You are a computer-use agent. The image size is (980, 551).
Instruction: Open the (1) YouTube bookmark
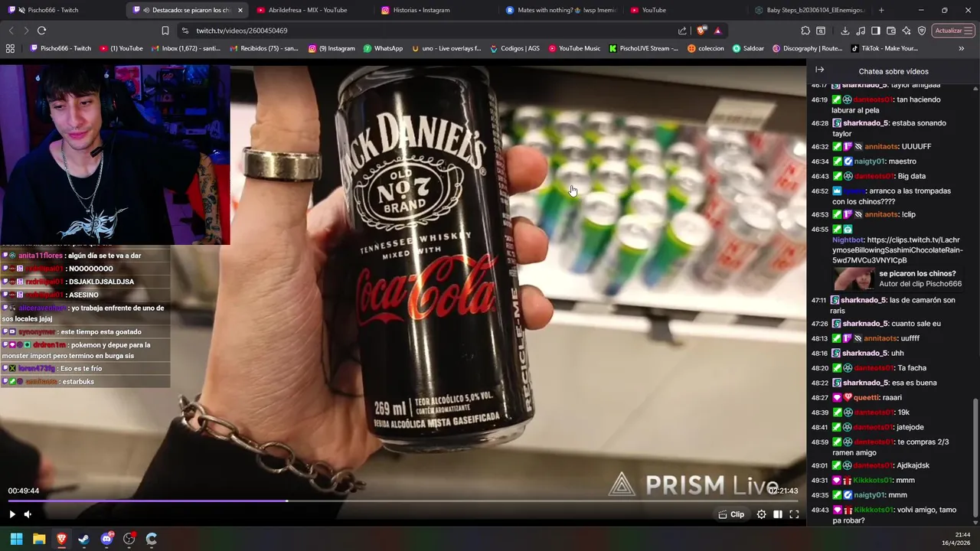pos(121,48)
